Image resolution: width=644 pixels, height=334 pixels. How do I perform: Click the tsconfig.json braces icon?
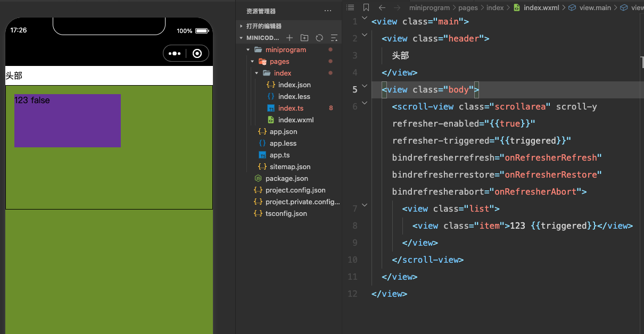[x=258, y=213]
